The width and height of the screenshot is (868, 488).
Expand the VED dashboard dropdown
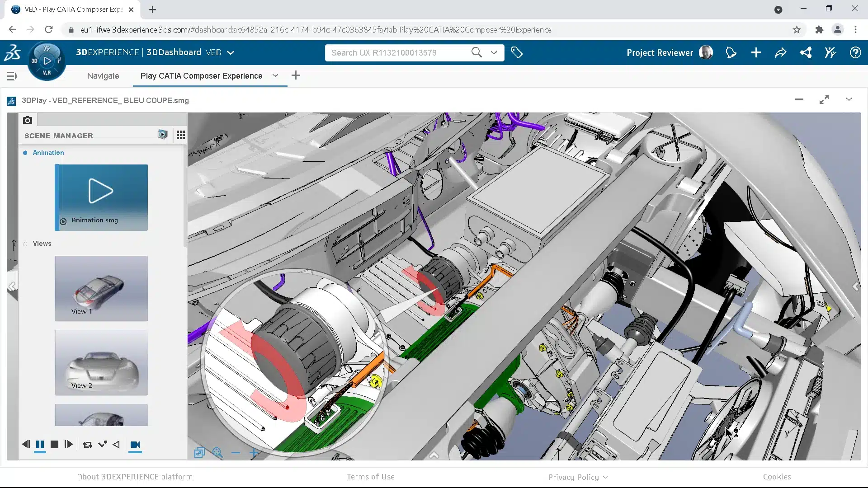[231, 52]
